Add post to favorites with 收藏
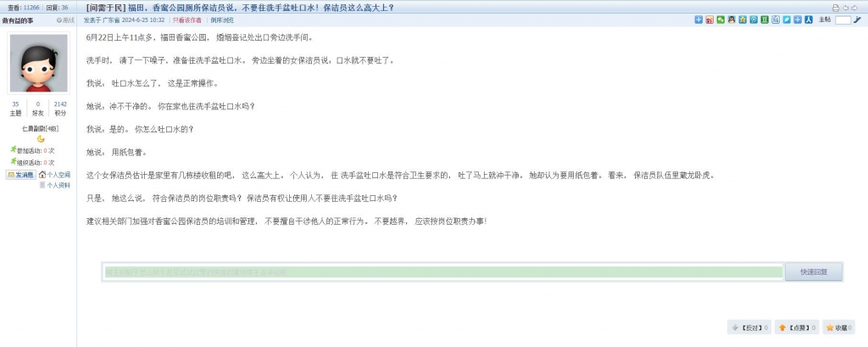 point(838,327)
